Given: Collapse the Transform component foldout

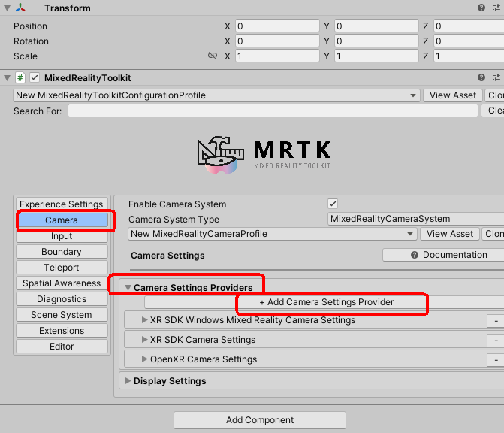Looking at the screenshot, I should [x=7, y=8].
